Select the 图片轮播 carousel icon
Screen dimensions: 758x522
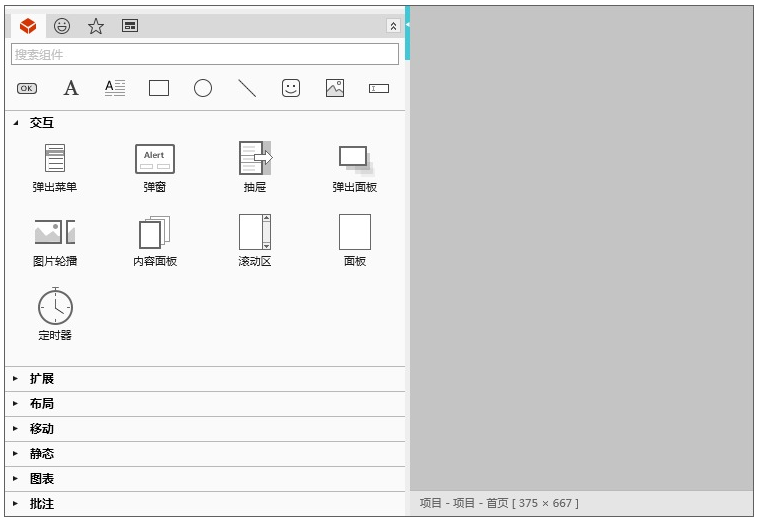55,232
